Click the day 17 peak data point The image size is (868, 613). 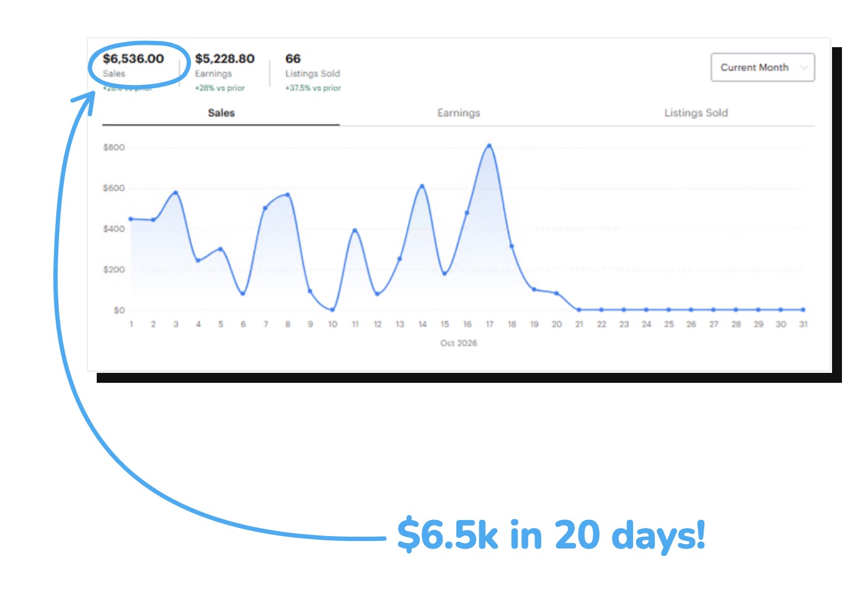pos(489,146)
